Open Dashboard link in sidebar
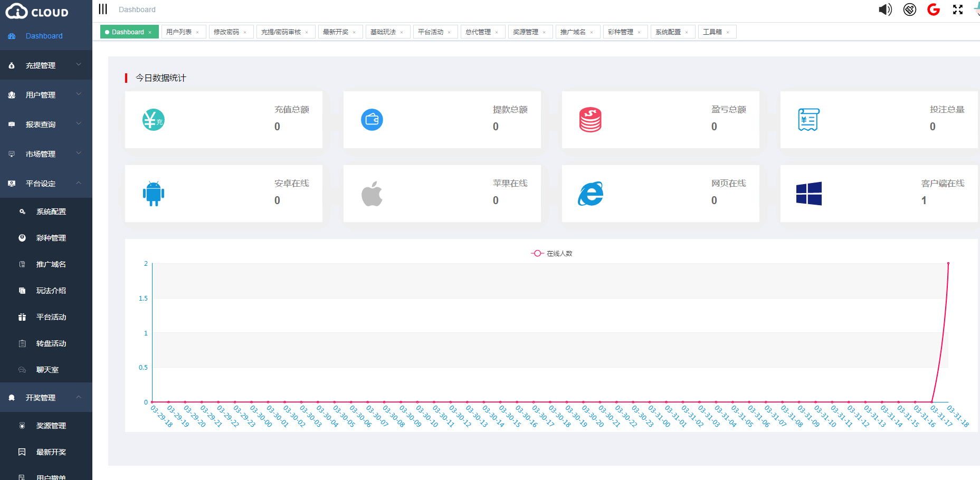The height and width of the screenshot is (480, 980). pos(44,36)
